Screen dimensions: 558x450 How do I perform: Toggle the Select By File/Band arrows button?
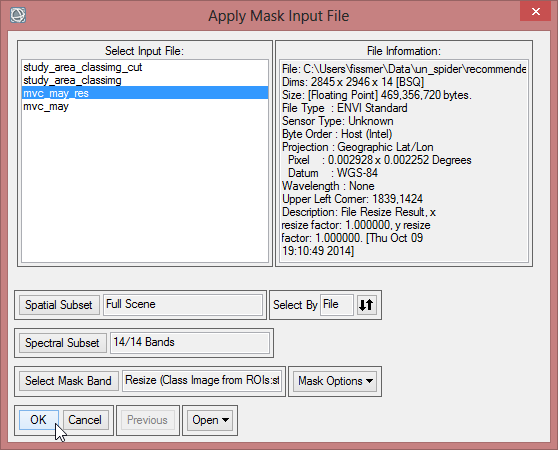[x=366, y=305]
